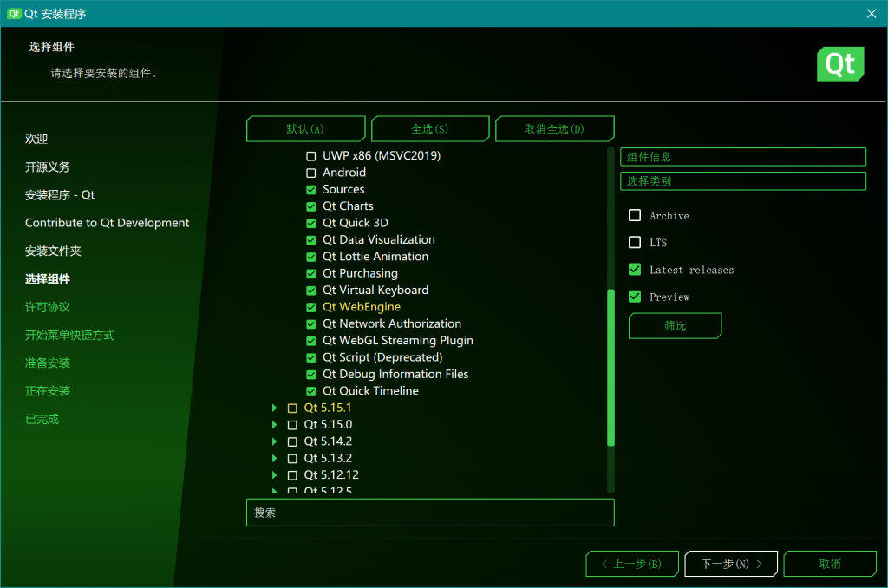Uncheck the Qt Lottie Animation checkbox
888x588 pixels.
311,257
